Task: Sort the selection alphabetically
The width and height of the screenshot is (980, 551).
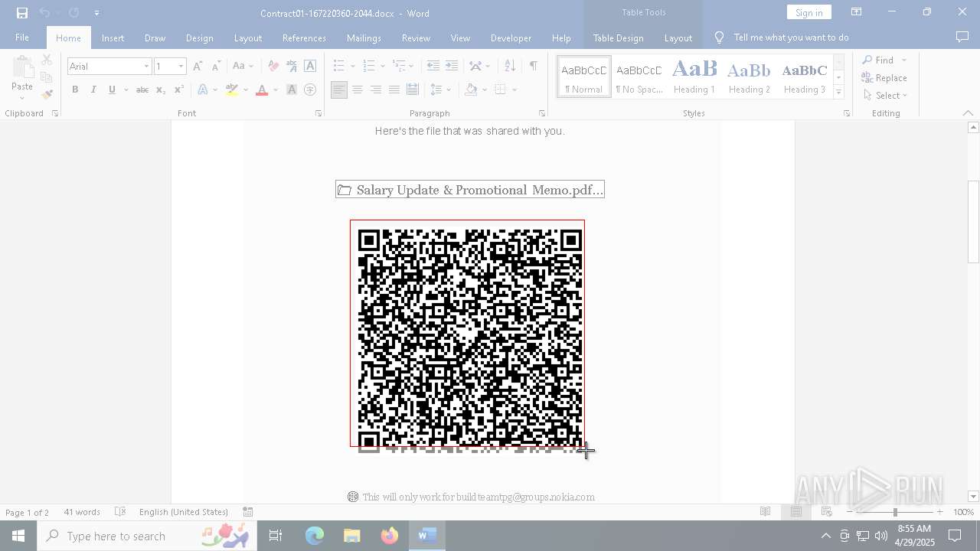Action: pos(510,67)
